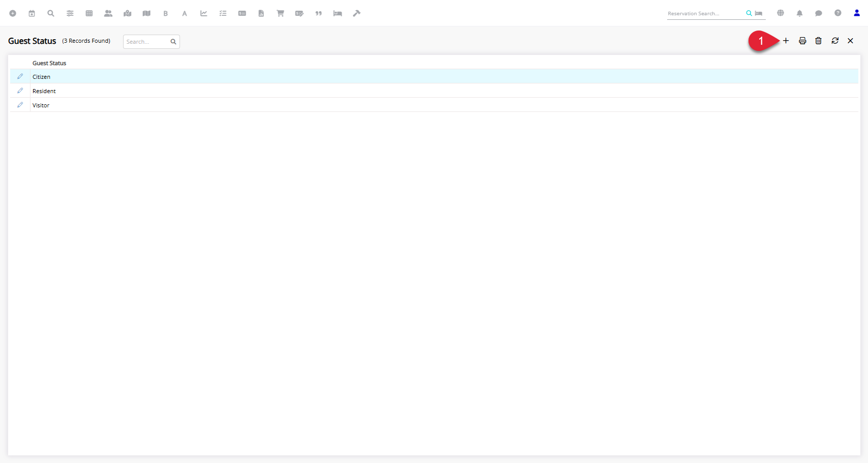The image size is (868, 463).
Task: Close the Guest Status panel
Action: (x=850, y=41)
